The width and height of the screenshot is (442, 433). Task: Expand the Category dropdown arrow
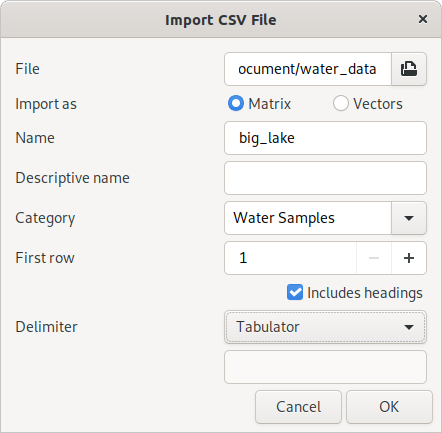pos(409,218)
